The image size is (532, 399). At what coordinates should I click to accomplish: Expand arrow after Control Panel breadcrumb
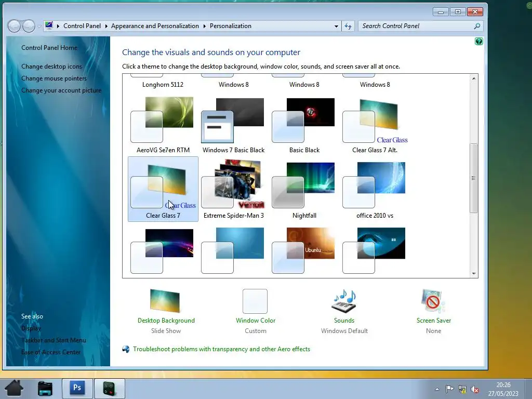[x=106, y=26]
